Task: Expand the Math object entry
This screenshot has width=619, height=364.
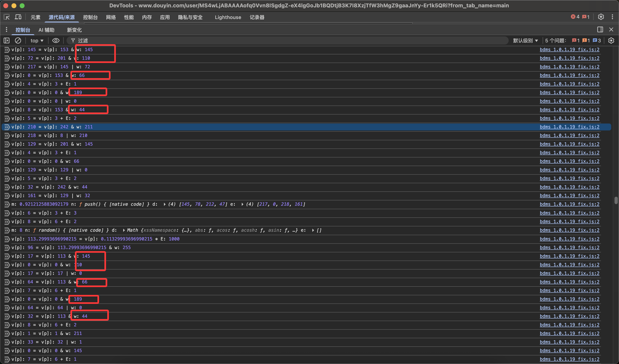Action: tap(124, 230)
